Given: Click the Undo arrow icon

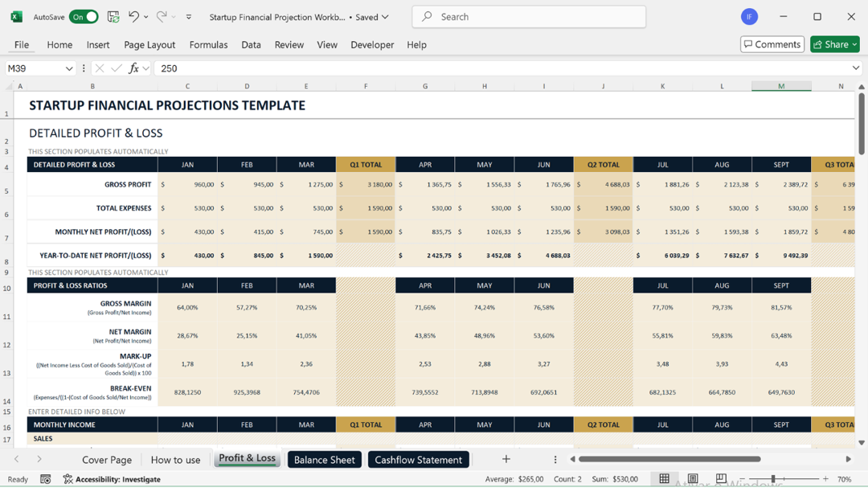Looking at the screenshot, I should click(x=134, y=17).
